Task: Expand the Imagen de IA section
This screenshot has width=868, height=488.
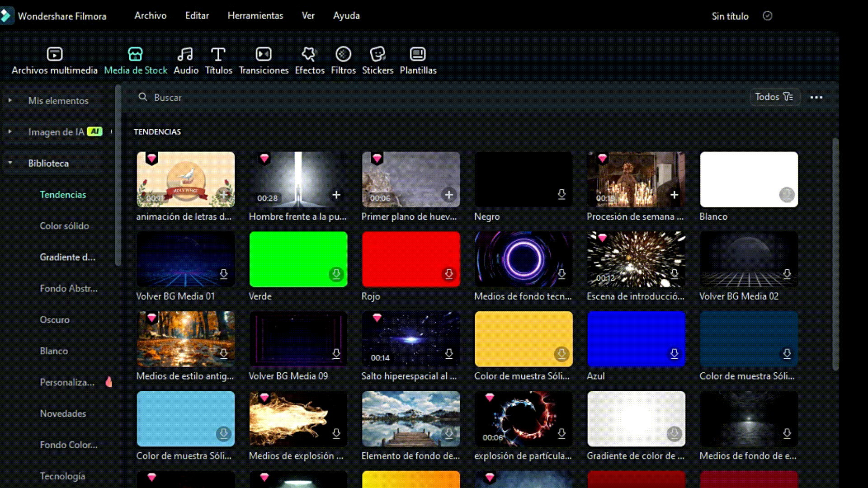Action: pyautogui.click(x=10, y=131)
